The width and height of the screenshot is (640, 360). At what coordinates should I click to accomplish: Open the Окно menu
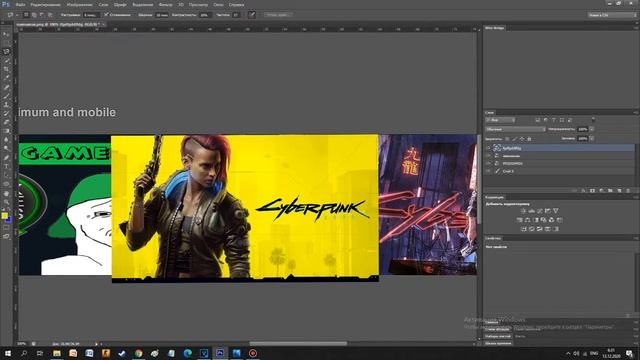(218, 4)
